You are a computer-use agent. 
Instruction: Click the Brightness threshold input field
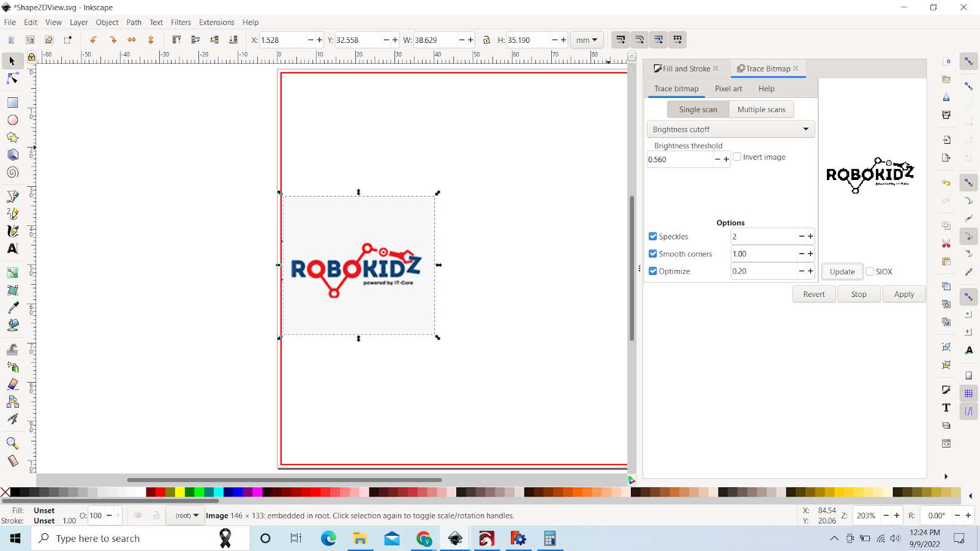pos(680,159)
